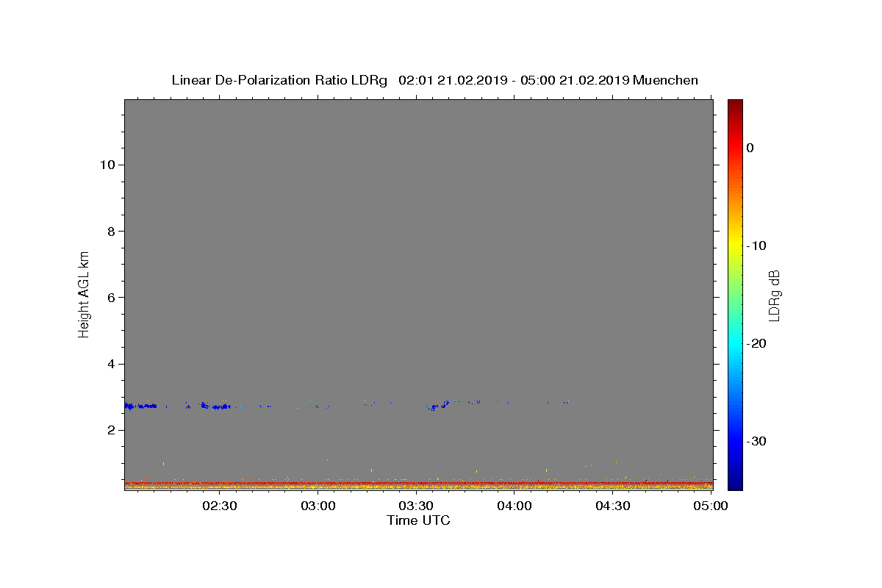Screen dimensions: 882x588
Task: Click the colorbar value label -30
Action: tap(757, 441)
